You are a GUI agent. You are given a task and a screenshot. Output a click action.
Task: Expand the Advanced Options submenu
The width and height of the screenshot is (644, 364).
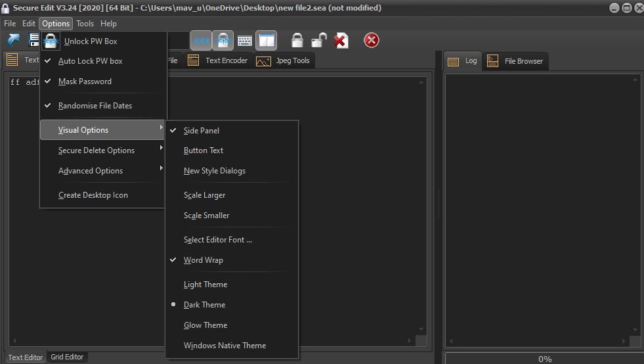(x=91, y=171)
